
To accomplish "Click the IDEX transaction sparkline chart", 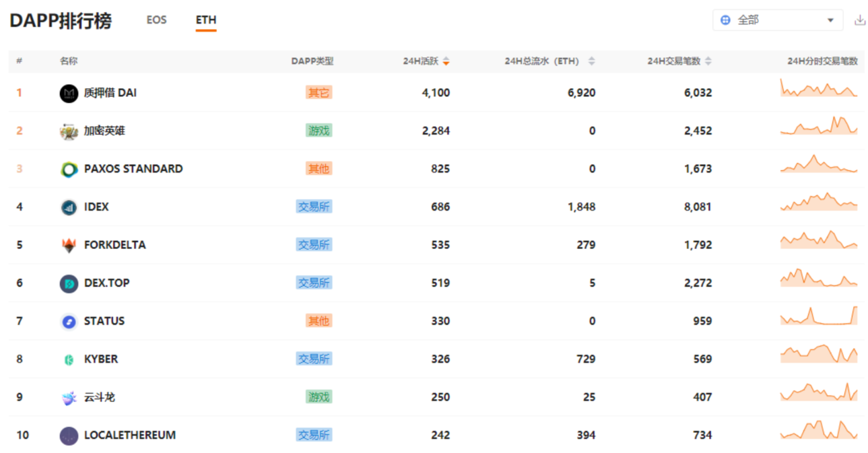I will [x=819, y=202].
